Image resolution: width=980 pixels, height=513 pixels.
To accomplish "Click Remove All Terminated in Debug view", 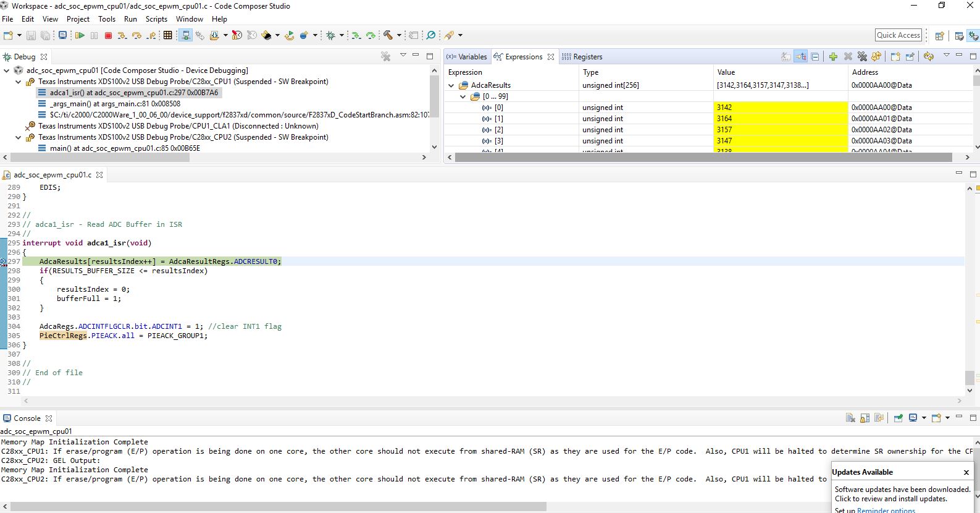I will [386, 56].
